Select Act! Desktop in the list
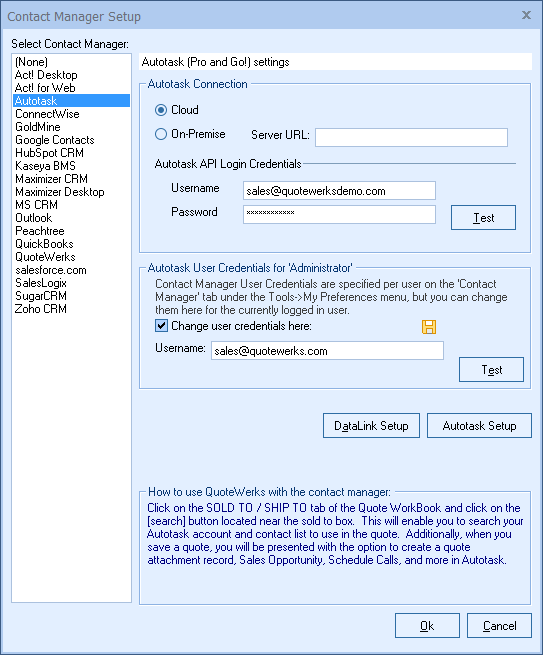The width and height of the screenshot is (543, 655). tap(71, 75)
